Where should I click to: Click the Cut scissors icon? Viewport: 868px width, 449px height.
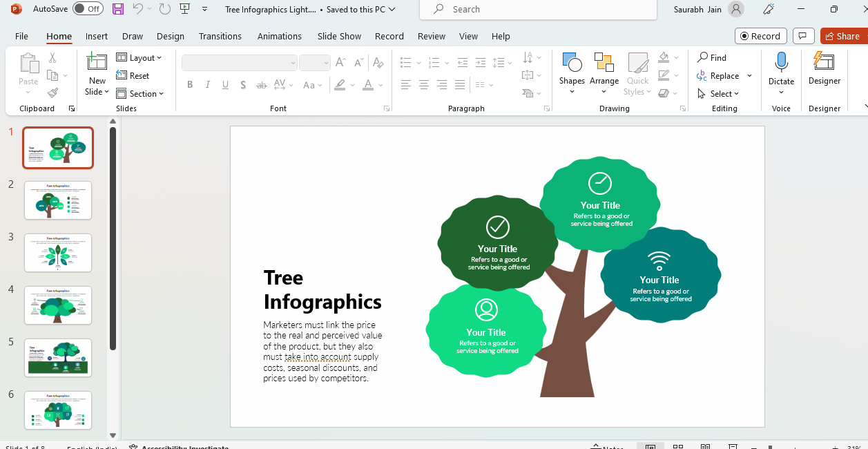pos(52,58)
